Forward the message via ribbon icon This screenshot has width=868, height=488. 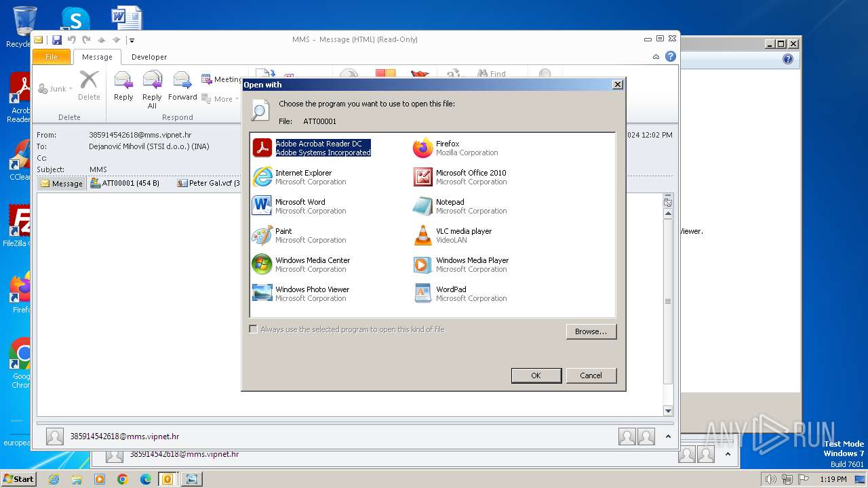[182, 86]
